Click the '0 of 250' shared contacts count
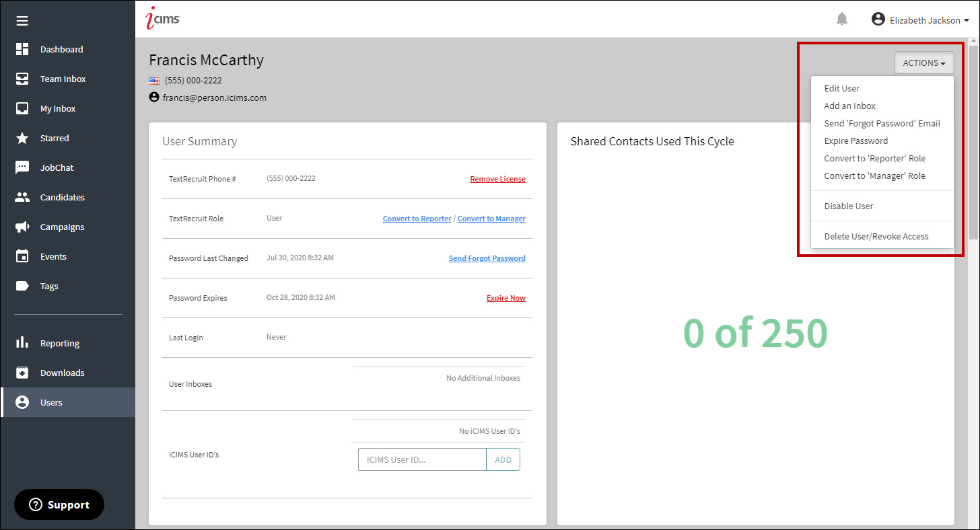 pos(755,333)
